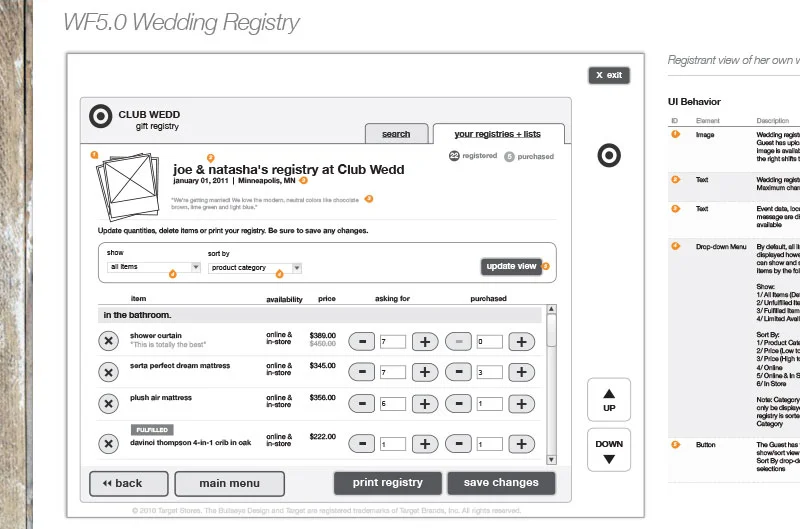Increase asking-for quantity for plush air mattress

(425, 404)
